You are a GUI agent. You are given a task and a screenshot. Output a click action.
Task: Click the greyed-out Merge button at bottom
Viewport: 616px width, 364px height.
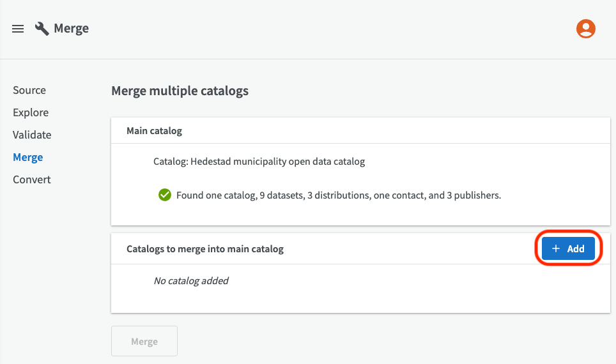[x=144, y=341]
